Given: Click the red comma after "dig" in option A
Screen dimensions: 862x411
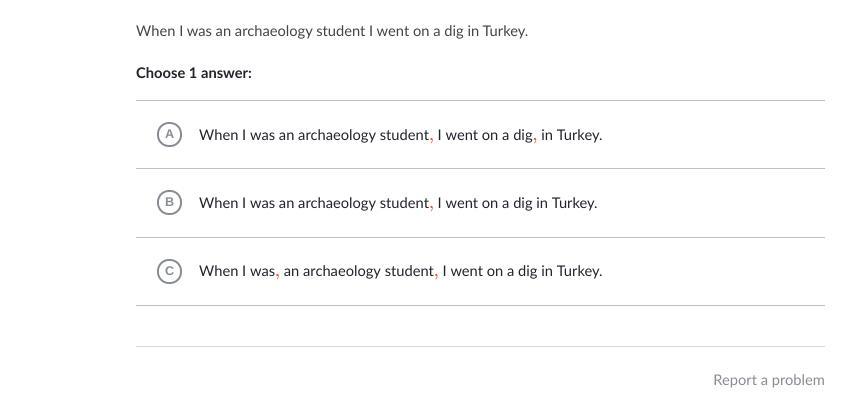Looking at the screenshot, I should coord(535,137).
